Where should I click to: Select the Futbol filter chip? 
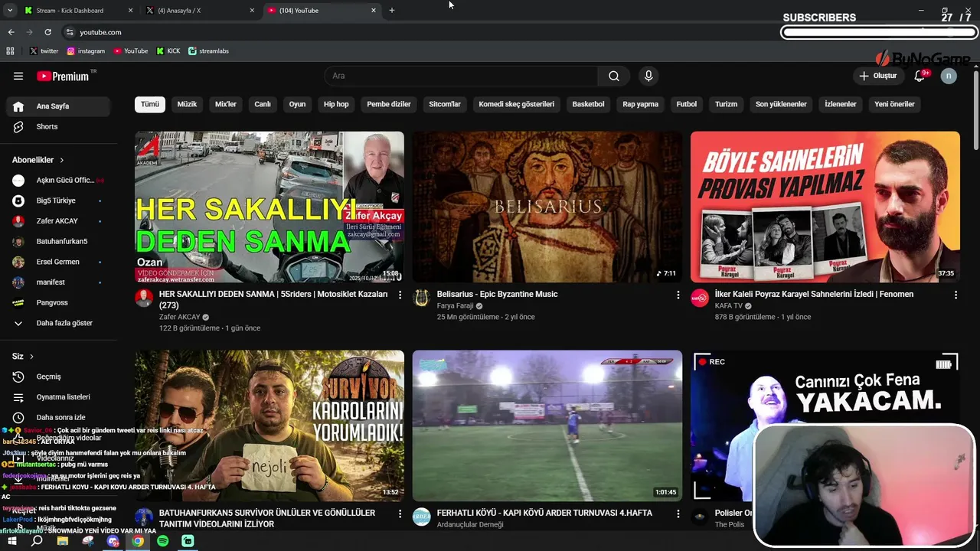pos(687,104)
